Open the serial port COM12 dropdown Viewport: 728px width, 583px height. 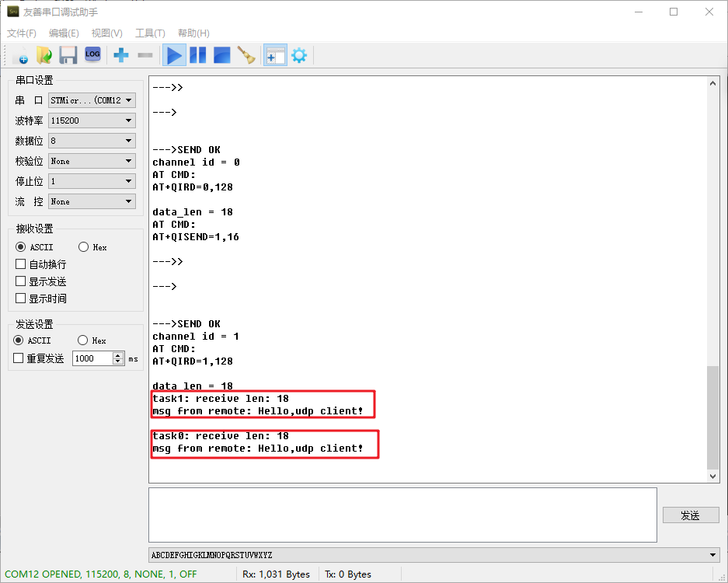tap(92, 100)
